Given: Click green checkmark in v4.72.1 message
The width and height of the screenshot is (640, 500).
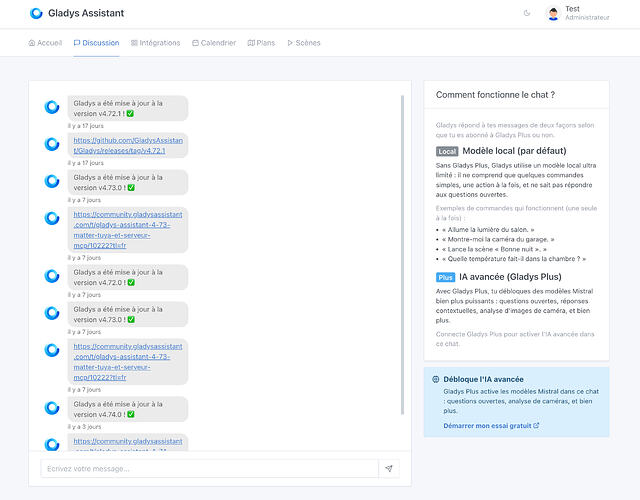Looking at the screenshot, I should click(x=130, y=114).
